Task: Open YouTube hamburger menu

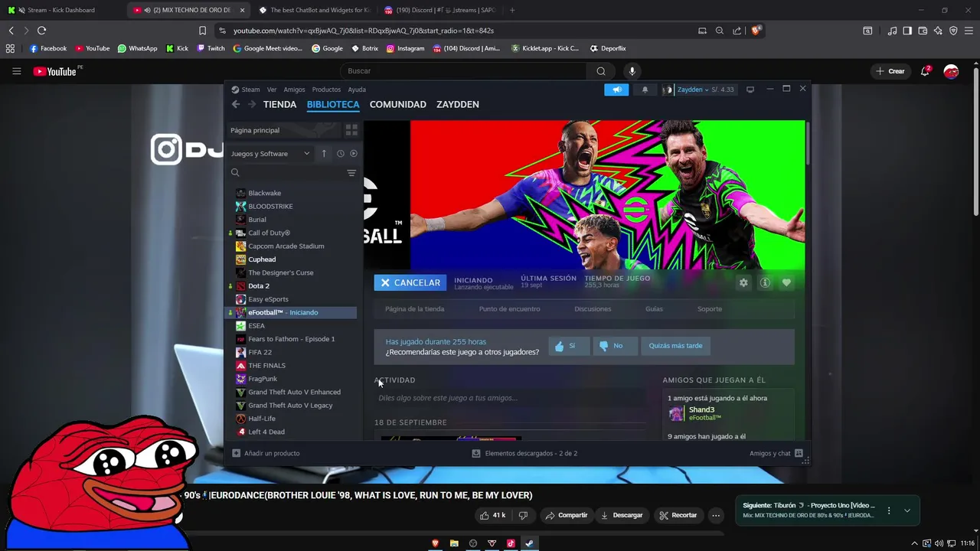Action: (x=16, y=71)
